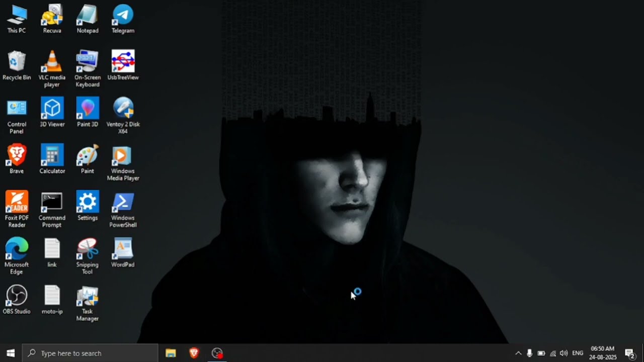The image size is (644, 362).
Task: Select the This PC desktop icon
Action: coord(17,19)
